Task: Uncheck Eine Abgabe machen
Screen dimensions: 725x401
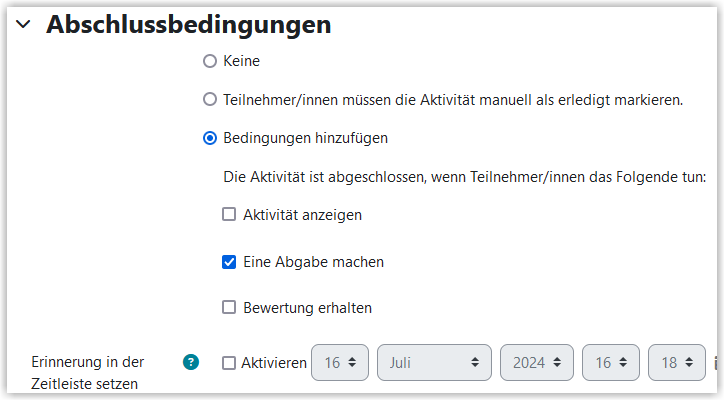Action: pyautogui.click(x=229, y=262)
